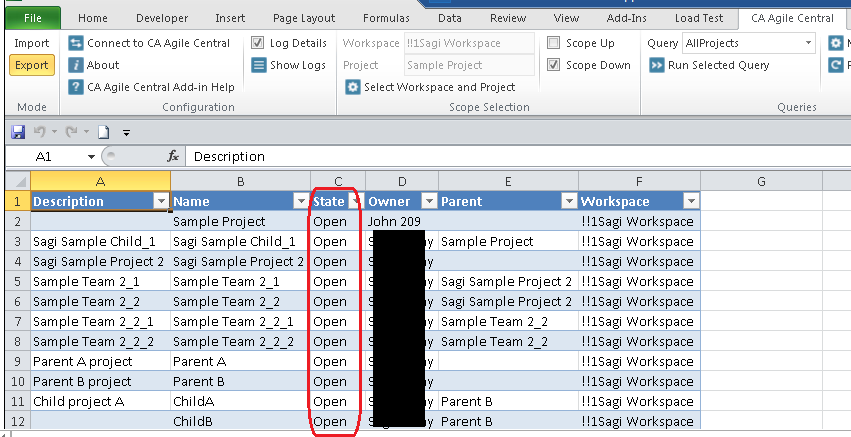This screenshot has height=437, width=851.
Task: Click Select Workspace and Project gear icon
Action: (x=353, y=87)
